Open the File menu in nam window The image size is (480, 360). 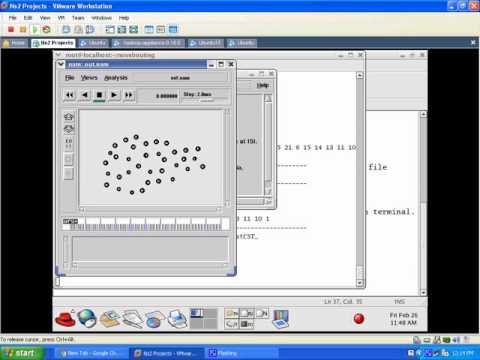69,78
